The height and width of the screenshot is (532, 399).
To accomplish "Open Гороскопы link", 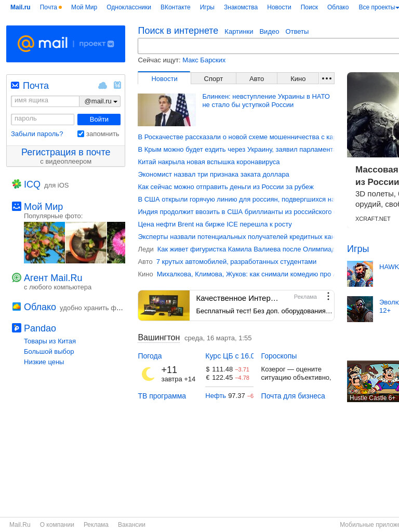I will (279, 356).
